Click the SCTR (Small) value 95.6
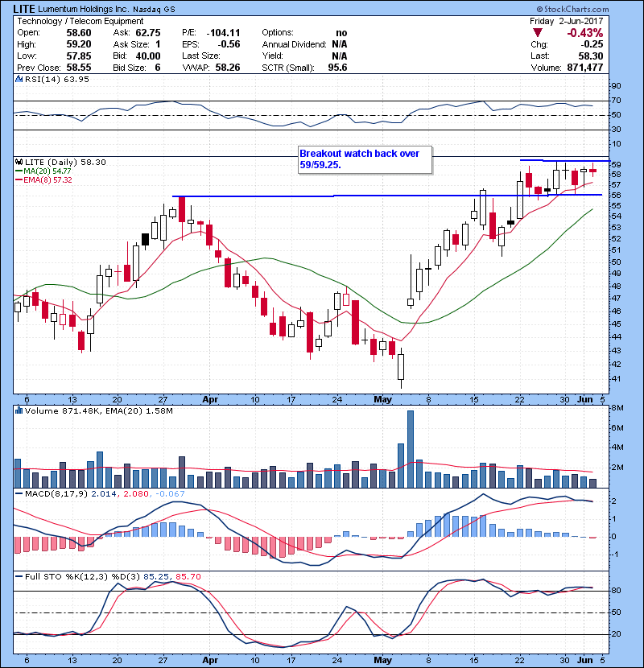 point(337,68)
